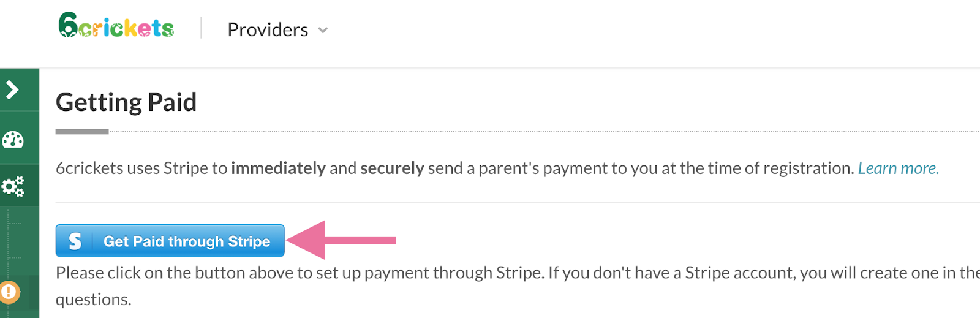Select the first dotted sub-item under settings gears
The height and width of the screenshot is (318, 980).
(15, 224)
